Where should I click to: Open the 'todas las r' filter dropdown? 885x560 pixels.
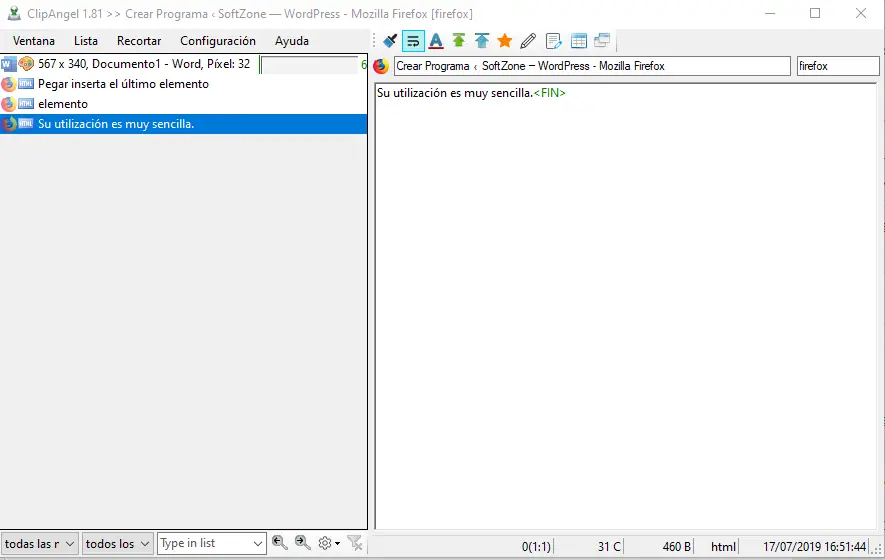pyautogui.click(x=39, y=544)
